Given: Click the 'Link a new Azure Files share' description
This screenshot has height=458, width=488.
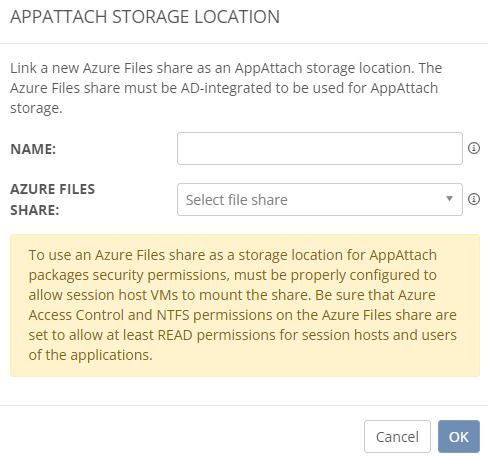Looking at the screenshot, I should [x=227, y=88].
